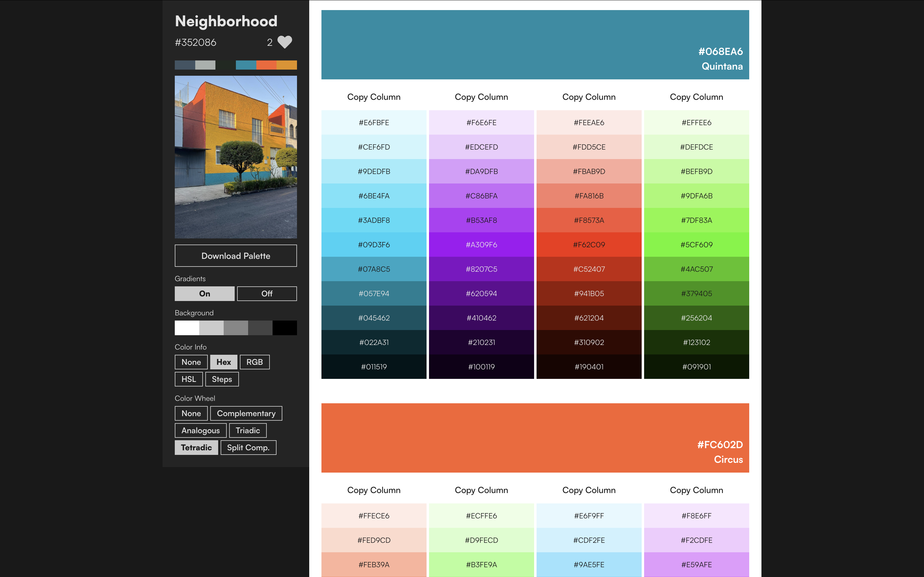Screen dimensions: 924x577
Task: Select HSL color info mode
Action: [x=189, y=379]
